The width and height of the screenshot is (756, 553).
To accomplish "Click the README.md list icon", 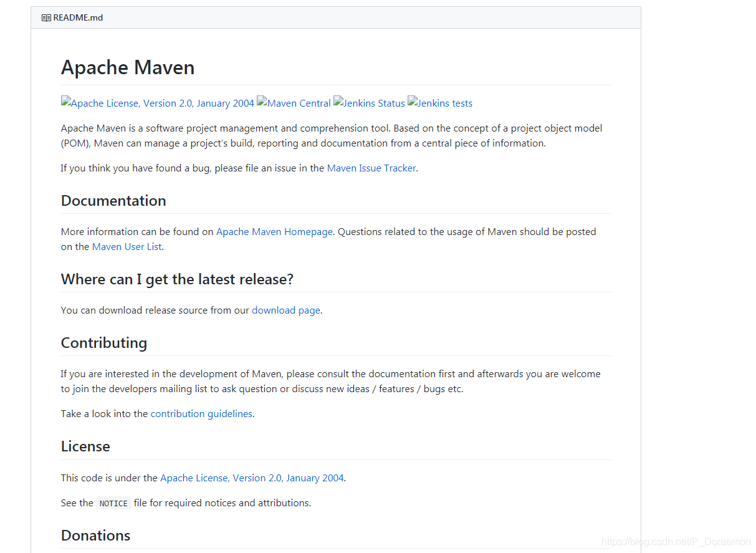I will 46,18.
